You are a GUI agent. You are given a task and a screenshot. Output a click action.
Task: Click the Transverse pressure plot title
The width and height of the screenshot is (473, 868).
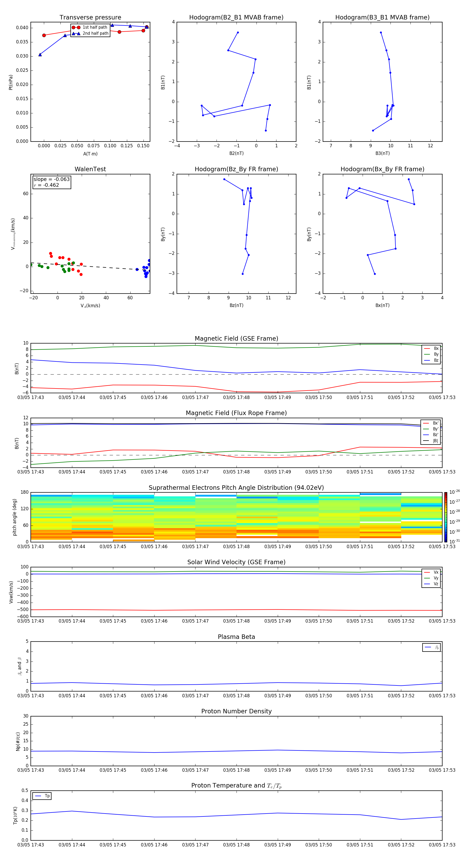tap(90, 18)
